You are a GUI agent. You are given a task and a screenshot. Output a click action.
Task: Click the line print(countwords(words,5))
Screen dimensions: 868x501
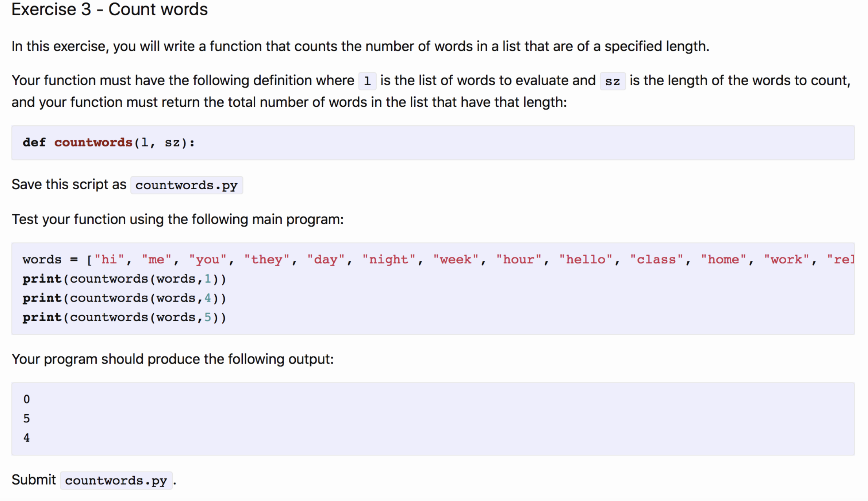[x=124, y=318]
